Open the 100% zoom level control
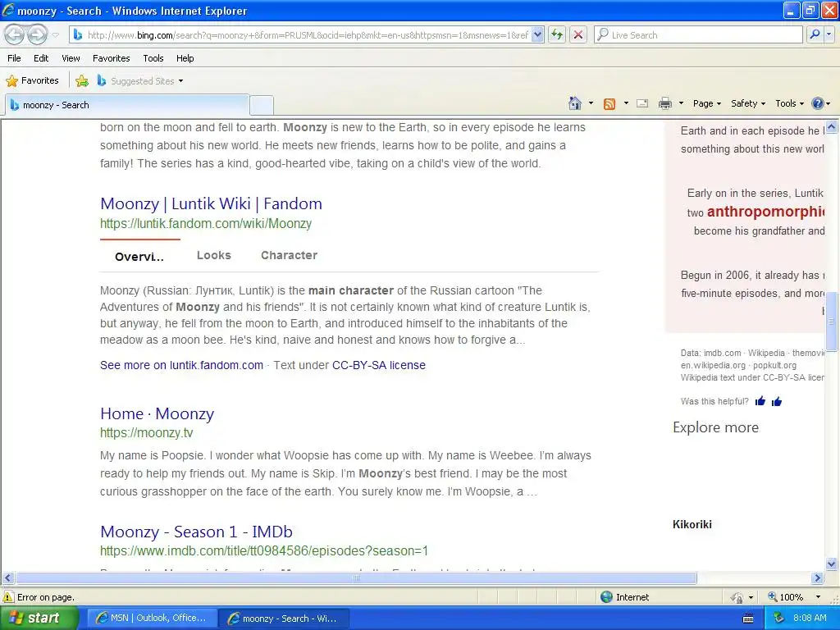This screenshot has height=630, width=840. (793, 597)
